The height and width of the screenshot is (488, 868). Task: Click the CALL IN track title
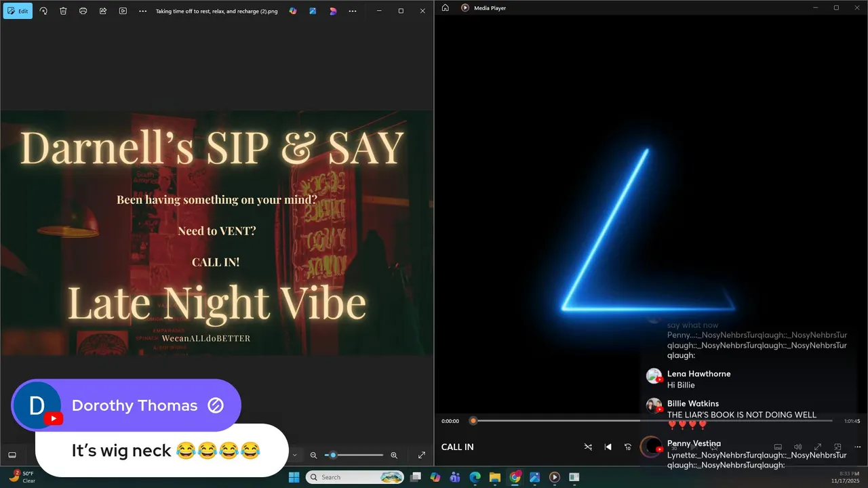458,447
